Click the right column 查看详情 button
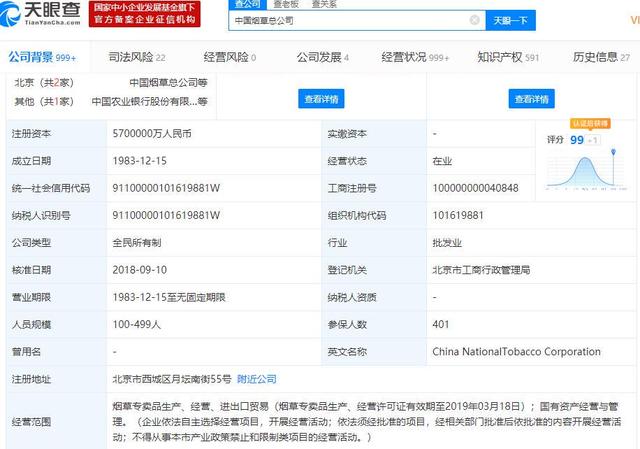The image size is (640, 449). (531, 99)
